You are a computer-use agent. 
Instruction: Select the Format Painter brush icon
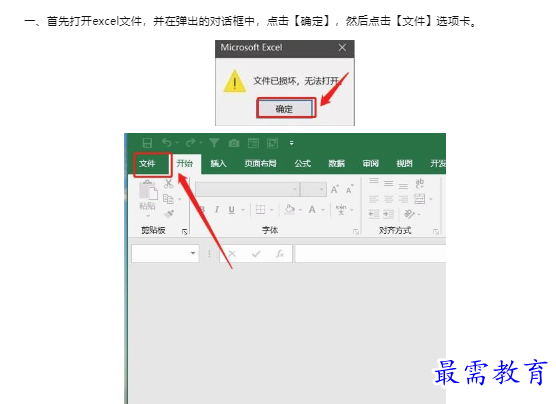tap(169, 214)
